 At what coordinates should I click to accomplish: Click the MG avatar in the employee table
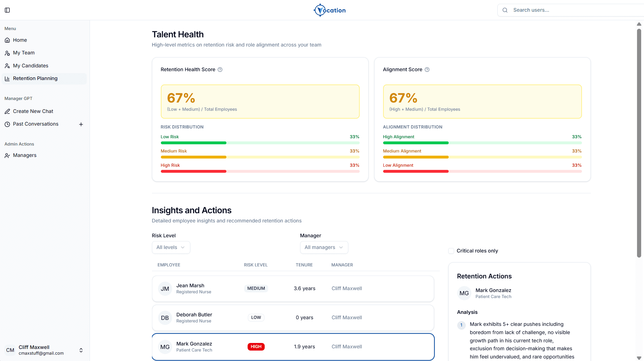click(x=165, y=347)
